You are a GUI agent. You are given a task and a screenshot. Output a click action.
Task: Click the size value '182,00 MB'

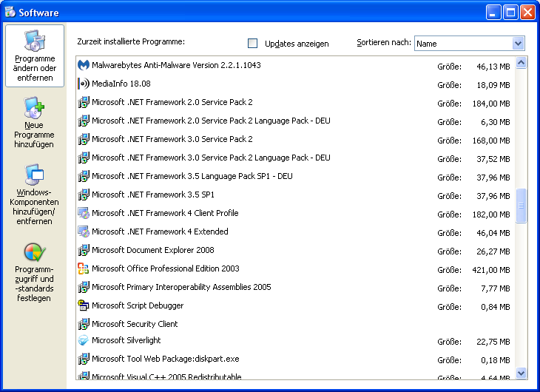(x=491, y=214)
